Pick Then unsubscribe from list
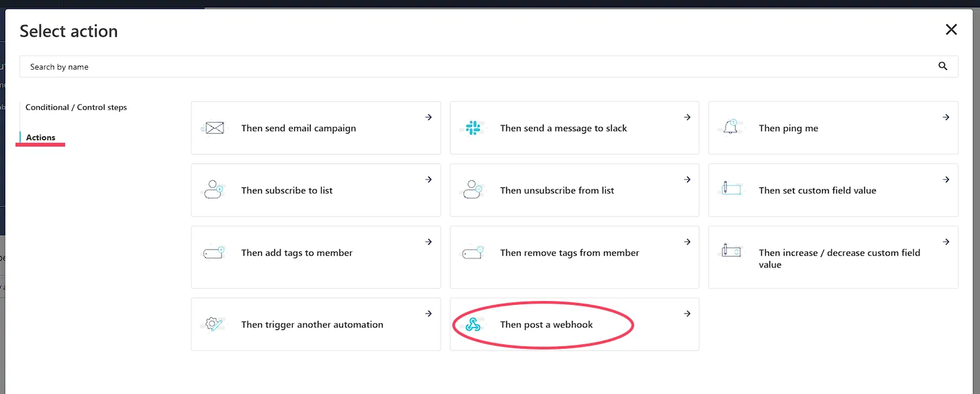Screen dimensions: 980x394 (x=574, y=190)
